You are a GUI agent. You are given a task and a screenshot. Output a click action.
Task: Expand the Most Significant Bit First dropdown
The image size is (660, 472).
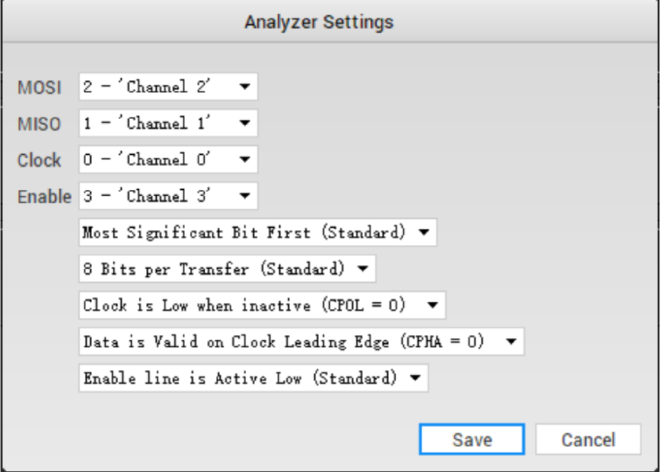click(257, 233)
